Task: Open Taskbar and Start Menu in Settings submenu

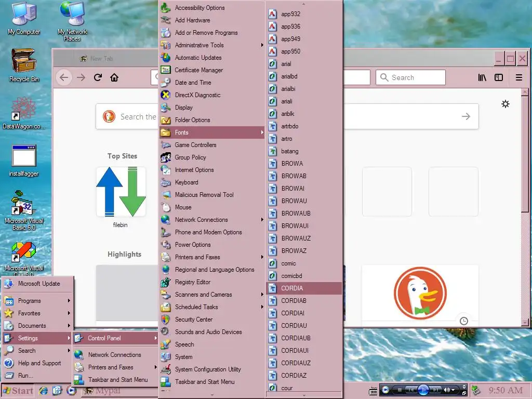Action: [x=116, y=380]
